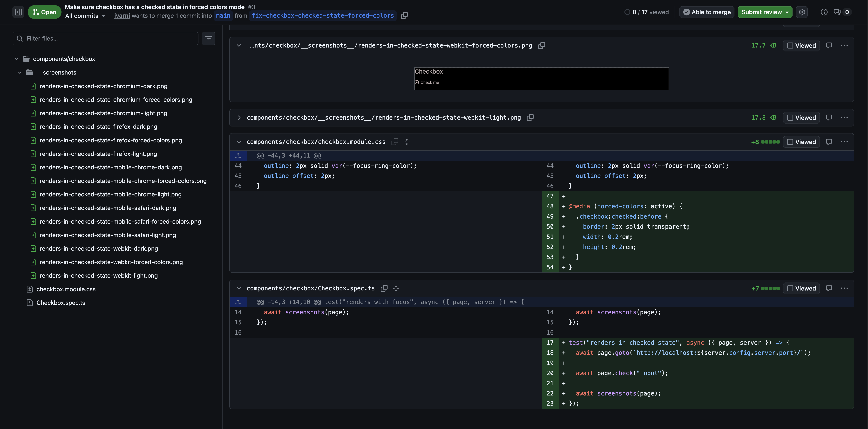Screen dimensions: 868x429
Task: Select renders-in-checked-state-chromium-dark.png in tree
Action: coord(103,86)
